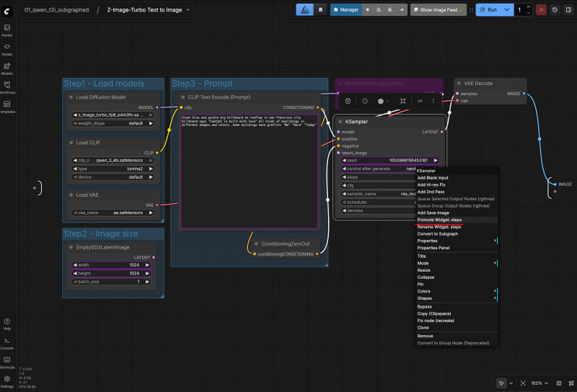The width and height of the screenshot is (577, 392).
Task: Select Rename Widget: steps menu entry
Action: [457, 227]
